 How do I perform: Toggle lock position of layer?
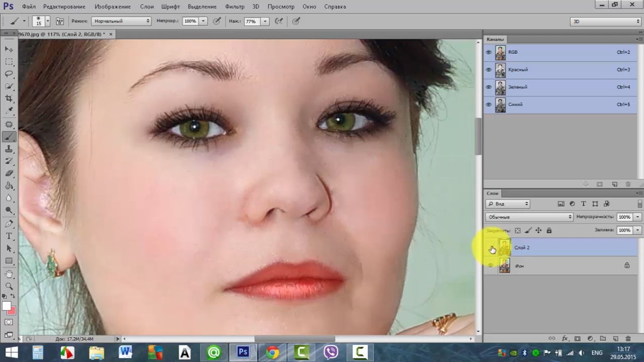(x=538, y=230)
